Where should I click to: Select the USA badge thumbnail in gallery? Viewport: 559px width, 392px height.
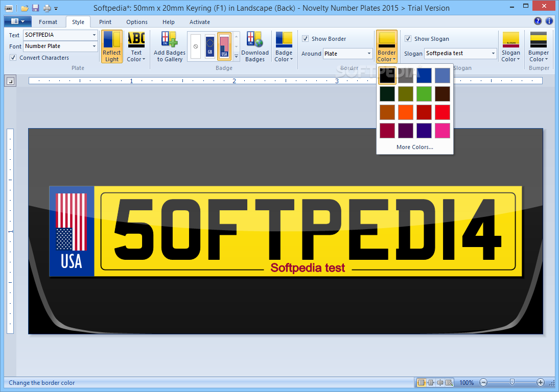pyautogui.click(x=224, y=46)
